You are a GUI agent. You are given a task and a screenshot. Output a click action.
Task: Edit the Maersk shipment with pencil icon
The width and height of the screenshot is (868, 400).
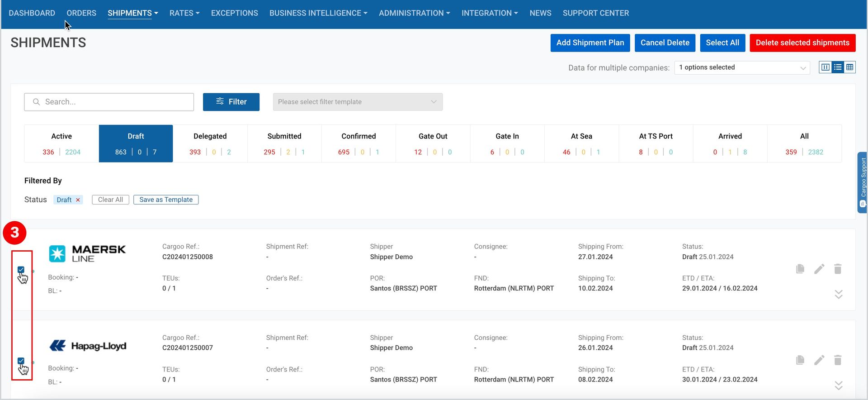click(x=819, y=269)
